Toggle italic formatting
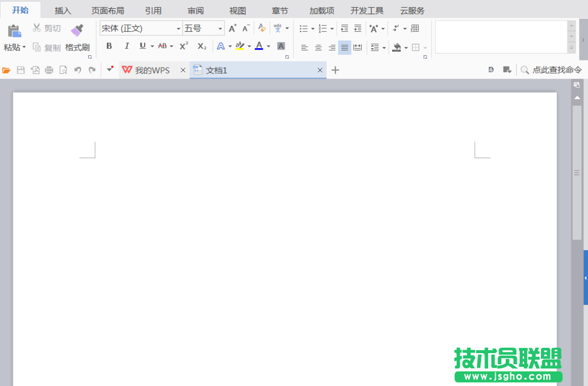Screen dimensions: 588x386 coord(126,46)
